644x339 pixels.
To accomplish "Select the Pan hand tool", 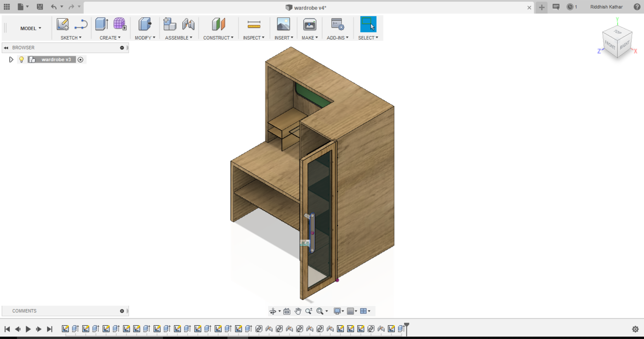I will tap(298, 311).
